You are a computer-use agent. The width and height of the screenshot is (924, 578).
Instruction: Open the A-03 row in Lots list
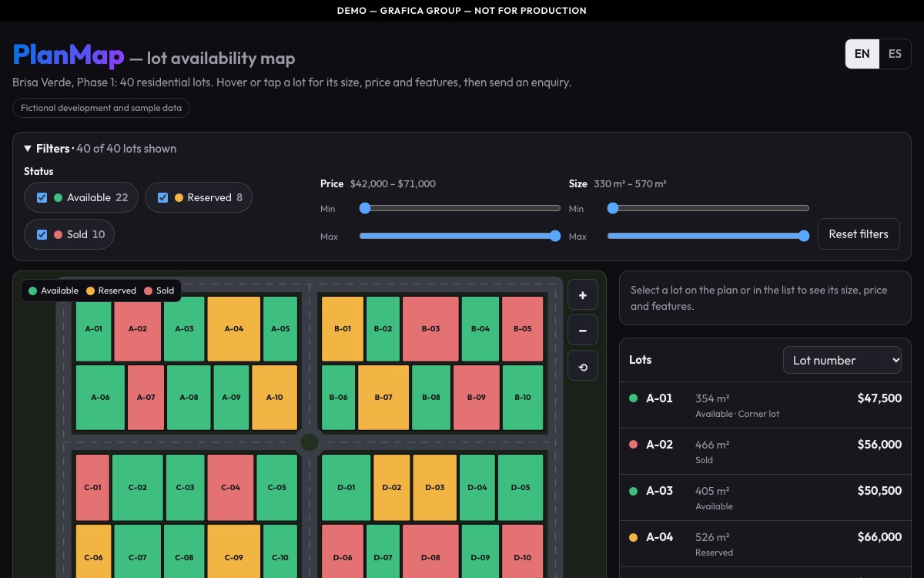click(x=765, y=498)
